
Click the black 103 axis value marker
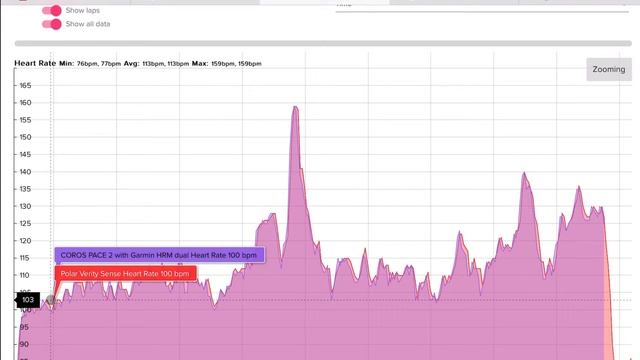[27, 300]
